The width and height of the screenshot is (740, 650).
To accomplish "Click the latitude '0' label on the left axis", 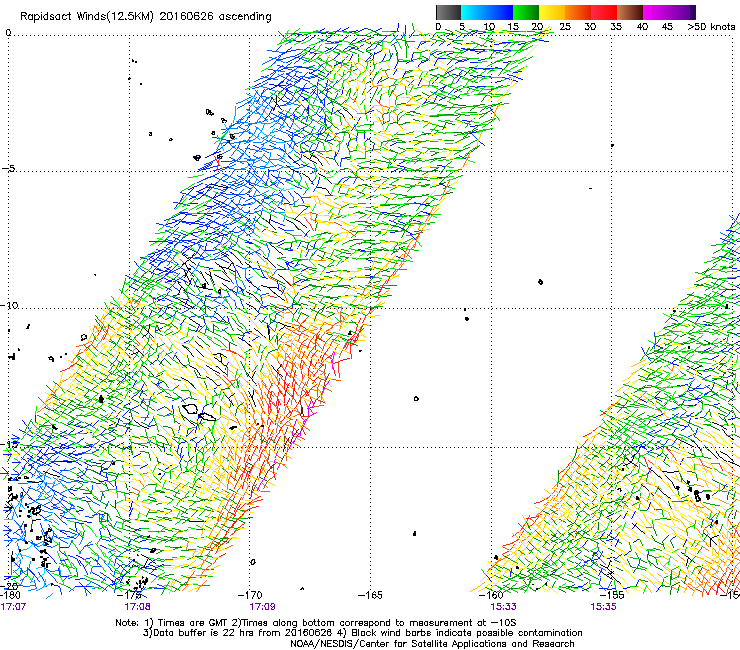I will pos(8,33).
